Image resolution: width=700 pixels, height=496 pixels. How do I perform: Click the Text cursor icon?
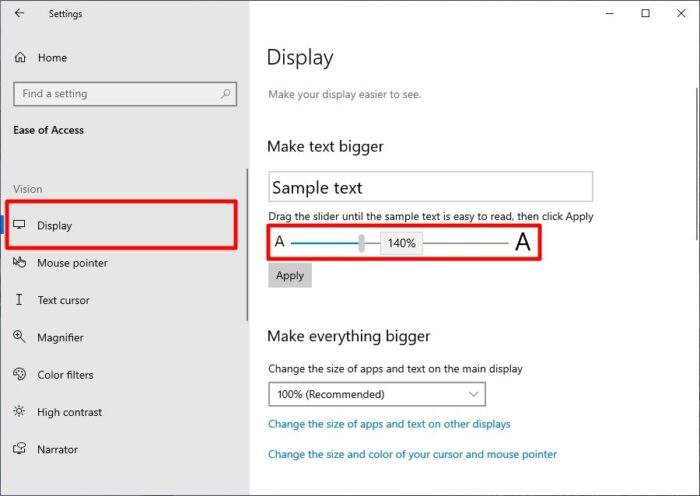[19, 300]
